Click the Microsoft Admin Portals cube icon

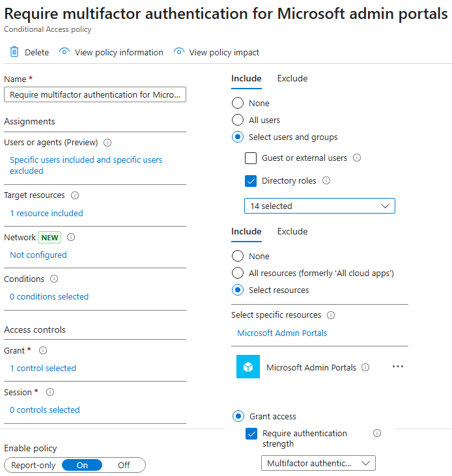247,367
